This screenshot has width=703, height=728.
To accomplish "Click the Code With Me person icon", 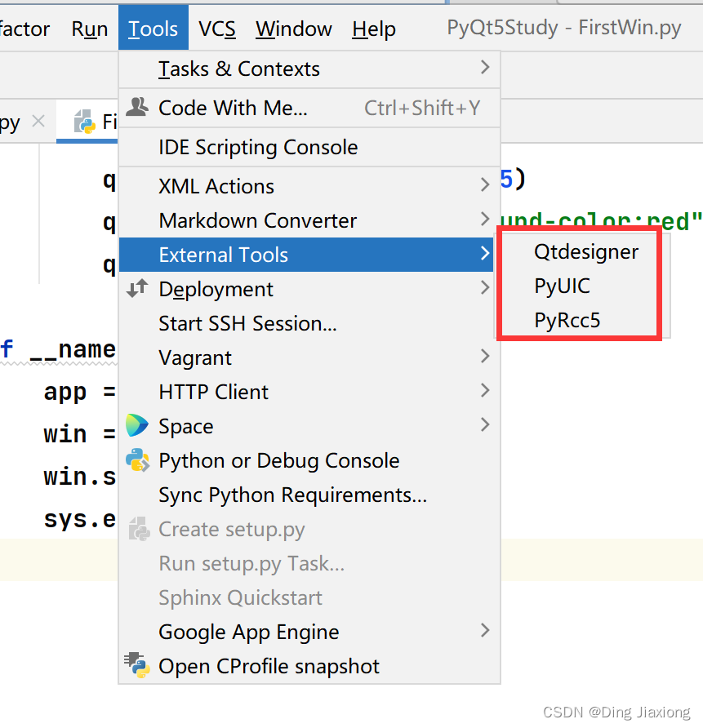I will [x=137, y=107].
